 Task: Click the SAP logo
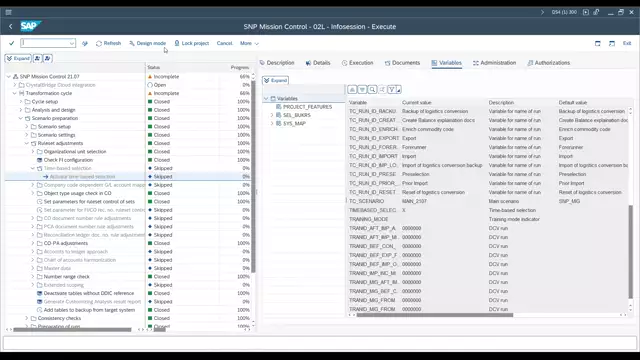coord(30,27)
